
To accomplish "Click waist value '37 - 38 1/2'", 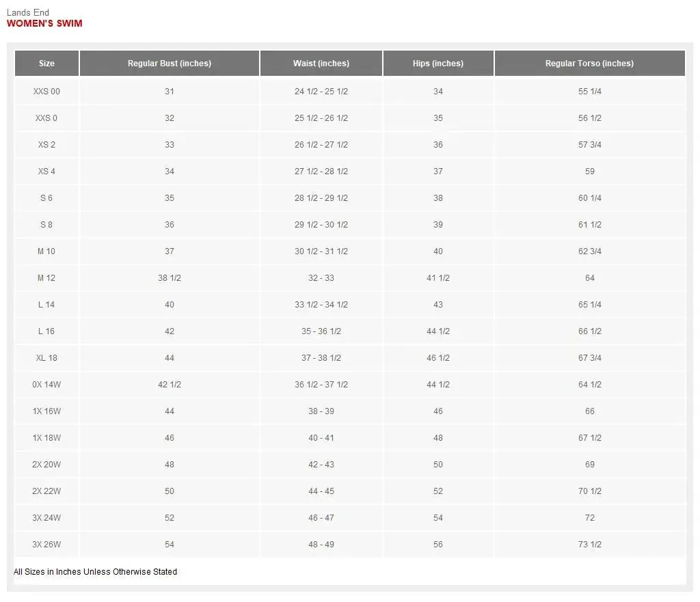I will (321, 358).
